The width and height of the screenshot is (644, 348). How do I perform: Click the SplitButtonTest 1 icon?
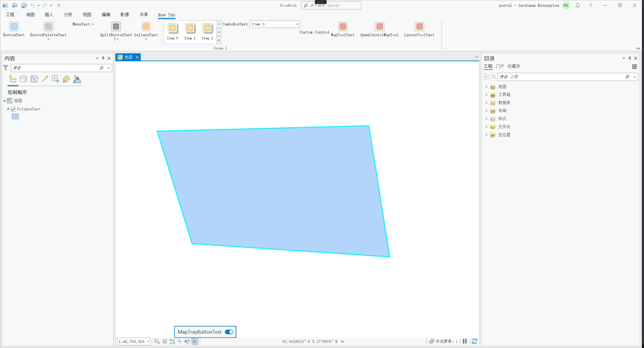116,26
